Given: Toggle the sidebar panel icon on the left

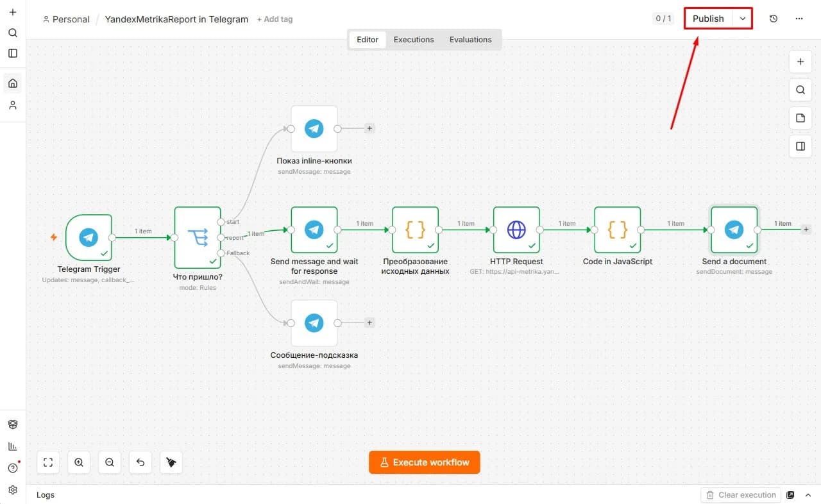Looking at the screenshot, I should coord(13,53).
